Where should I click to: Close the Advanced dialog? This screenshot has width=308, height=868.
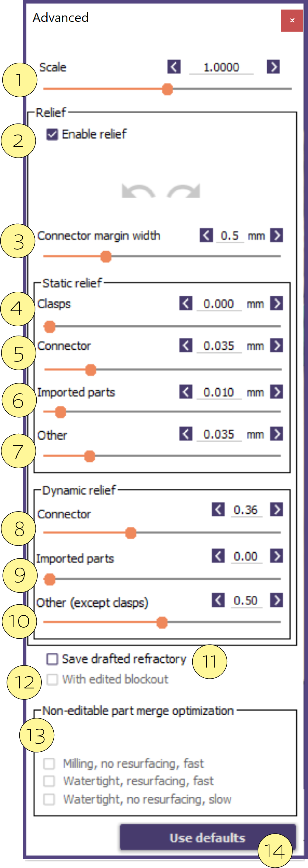coord(292,21)
